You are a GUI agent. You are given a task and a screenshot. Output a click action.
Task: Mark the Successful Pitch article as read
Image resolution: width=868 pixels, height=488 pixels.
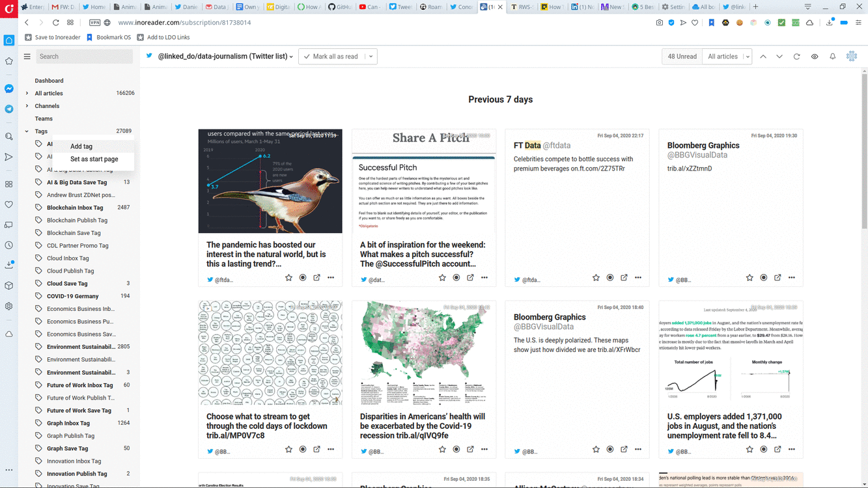pyautogui.click(x=456, y=278)
